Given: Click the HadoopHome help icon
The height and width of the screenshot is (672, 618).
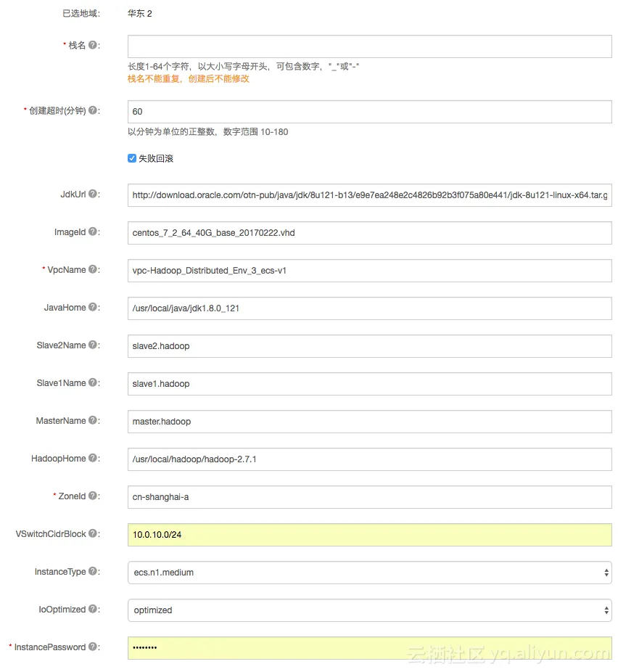Looking at the screenshot, I should click(x=93, y=458).
